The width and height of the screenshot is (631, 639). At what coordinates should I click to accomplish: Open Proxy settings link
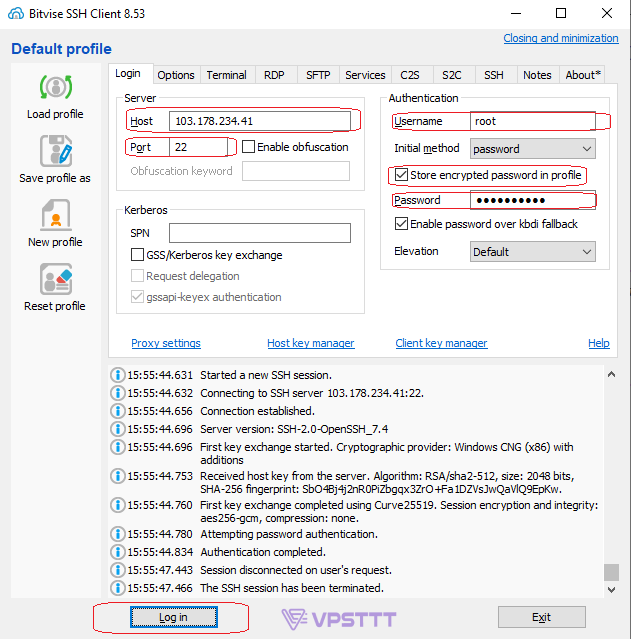click(x=166, y=343)
